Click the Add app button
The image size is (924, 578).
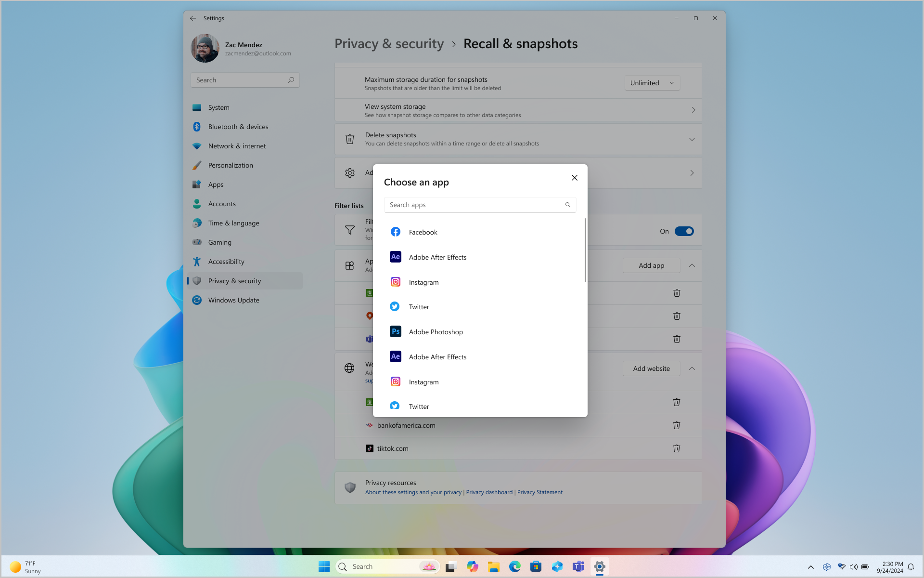651,264
